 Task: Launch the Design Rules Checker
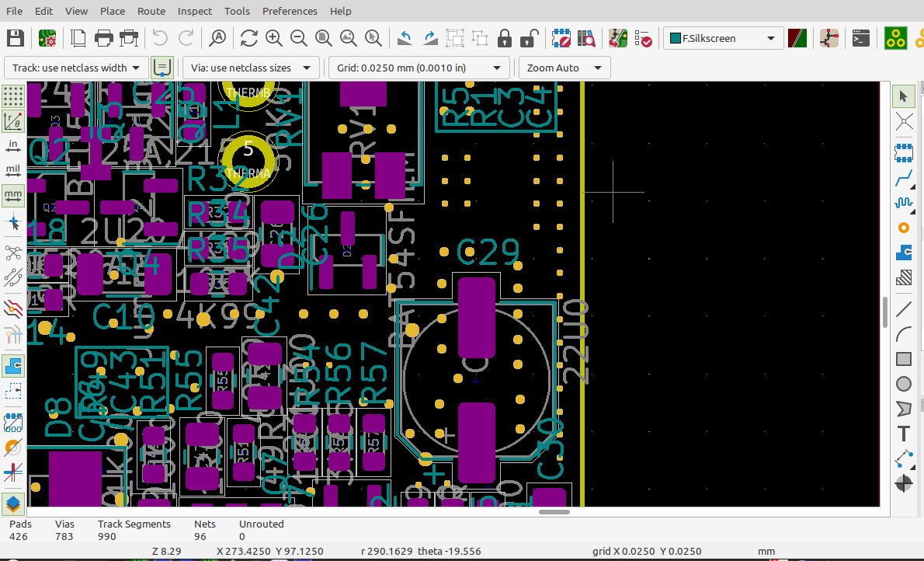pos(643,38)
